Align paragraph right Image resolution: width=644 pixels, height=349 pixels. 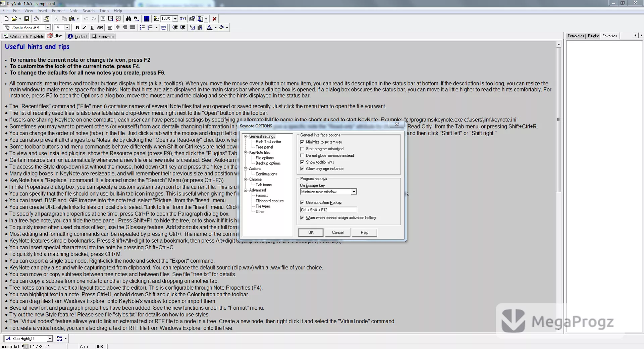tap(125, 28)
